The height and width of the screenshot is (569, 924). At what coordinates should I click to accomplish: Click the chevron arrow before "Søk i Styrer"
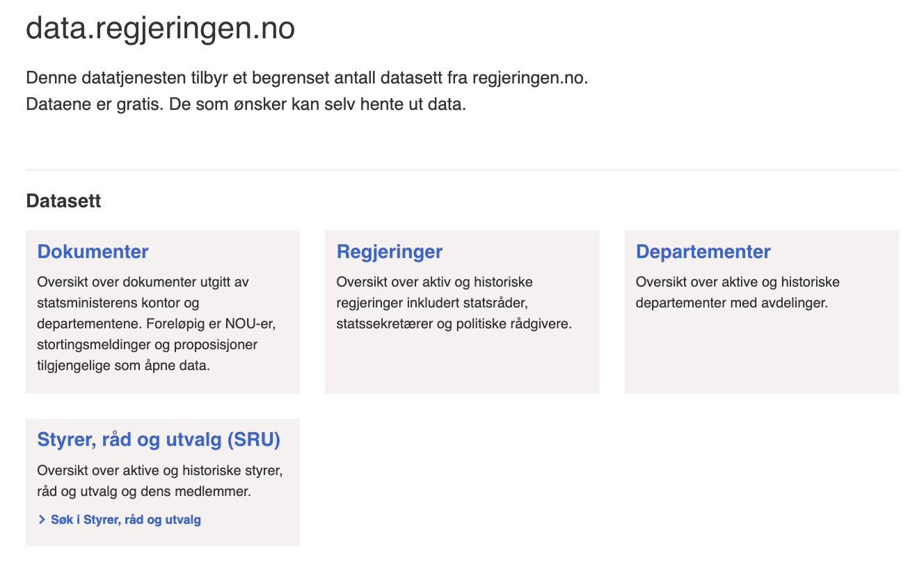(42, 520)
